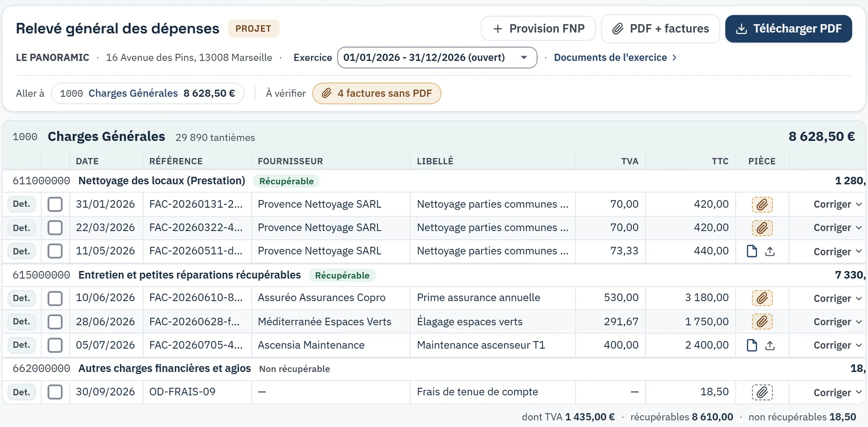This screenshot has width=868, height=427.
Task: Click Ascensia Maintenance supplier name
Action: 311,345
